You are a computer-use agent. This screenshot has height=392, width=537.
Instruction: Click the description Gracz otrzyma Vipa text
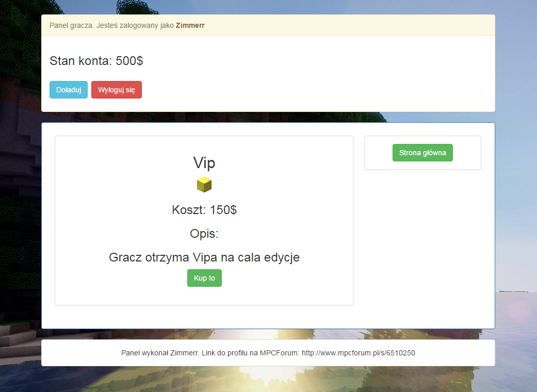(x=204, y=257)
